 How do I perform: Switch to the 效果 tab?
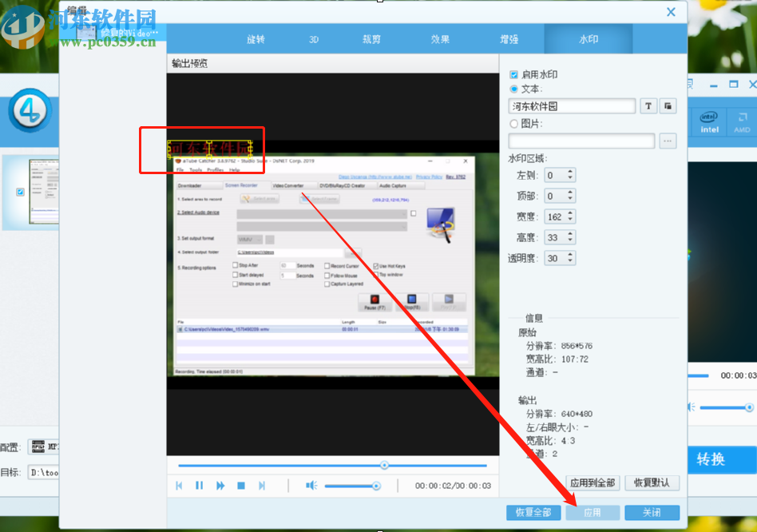tap(440, 38)
